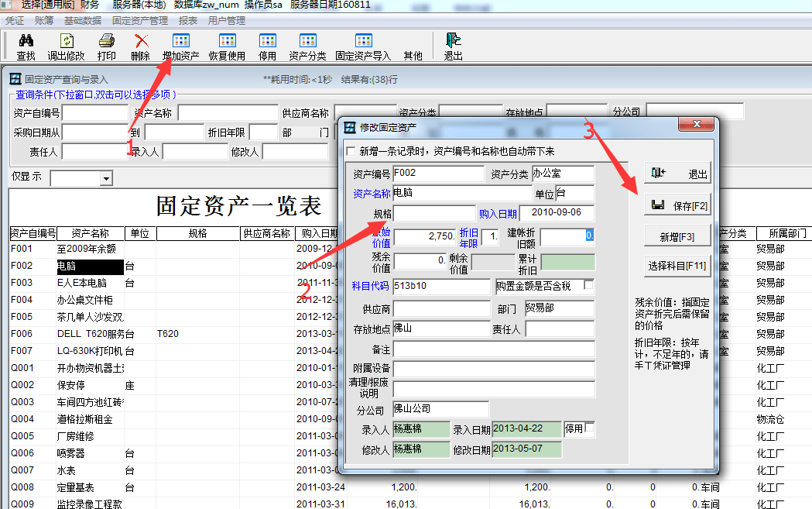Open the 报表 menu
Viewport: 812px width, 509px height.
[x=187, y=21]
